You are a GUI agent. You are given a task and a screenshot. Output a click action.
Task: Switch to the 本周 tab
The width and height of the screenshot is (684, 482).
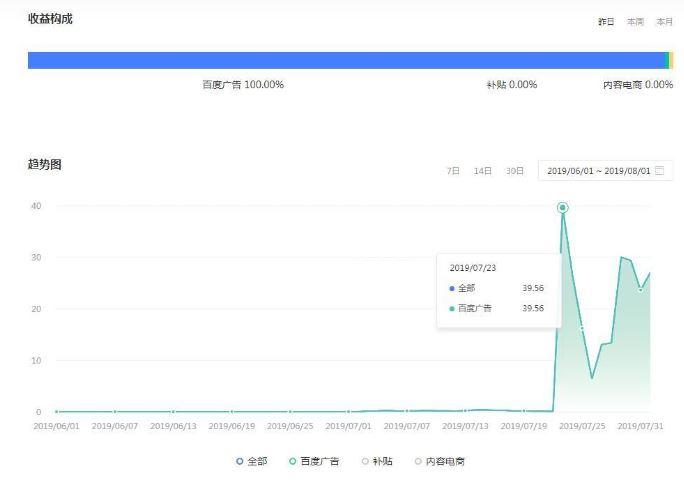pos(635,22)
